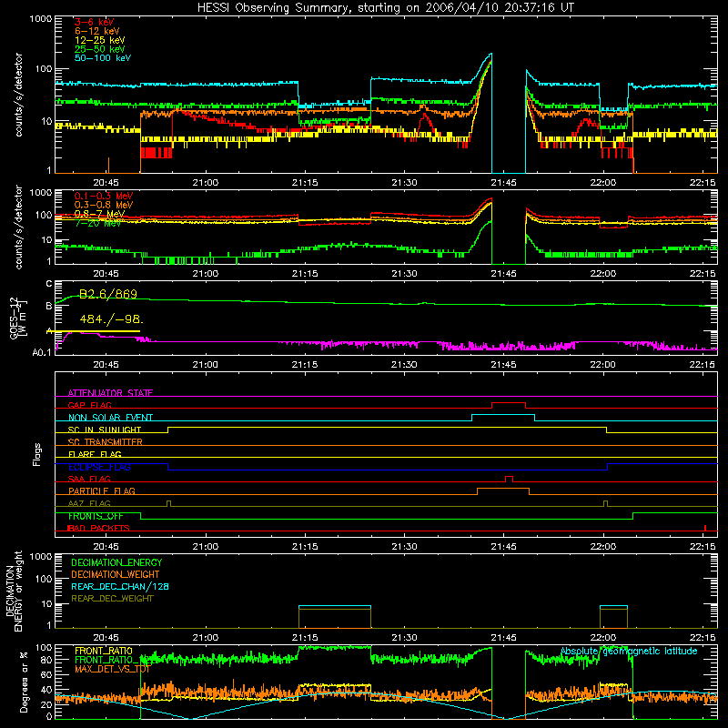Screen dimensions: 728x728
Task: Select the SC_TRANSMITTER flag label
Action: pos(105,442)
